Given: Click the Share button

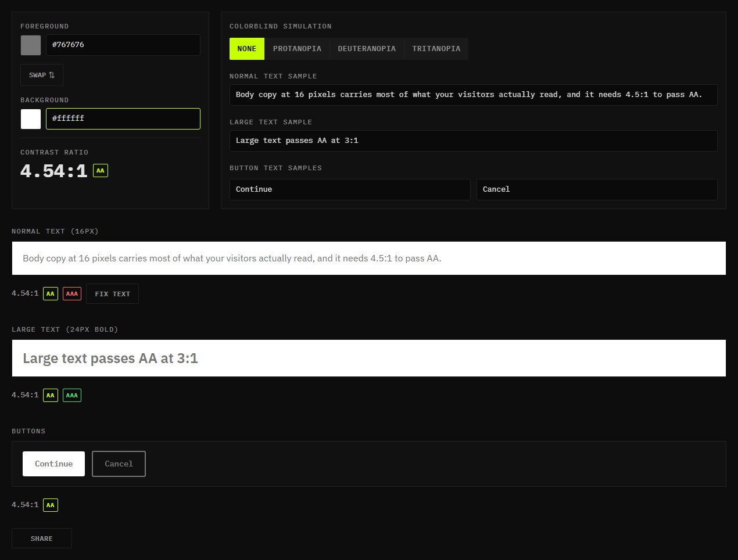Looking at the screenshot, I should (42, 539).
